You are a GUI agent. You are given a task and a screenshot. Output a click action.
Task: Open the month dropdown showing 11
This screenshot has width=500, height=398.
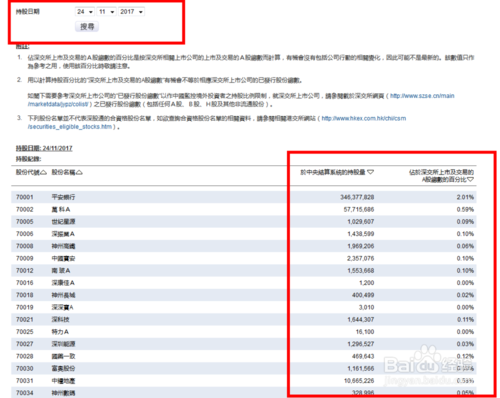pyautogui.click(x=106, y=12)
